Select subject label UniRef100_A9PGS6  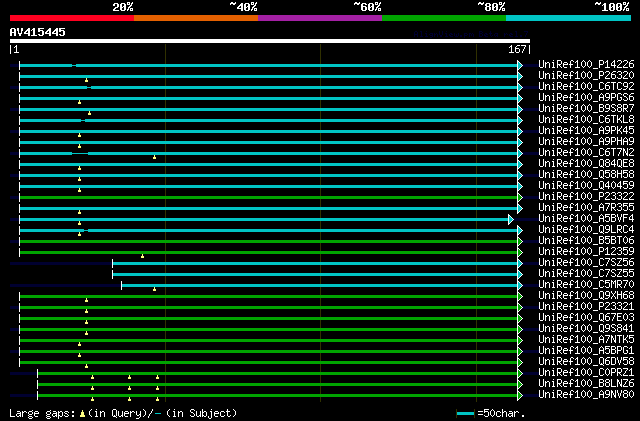coord(586,98)
